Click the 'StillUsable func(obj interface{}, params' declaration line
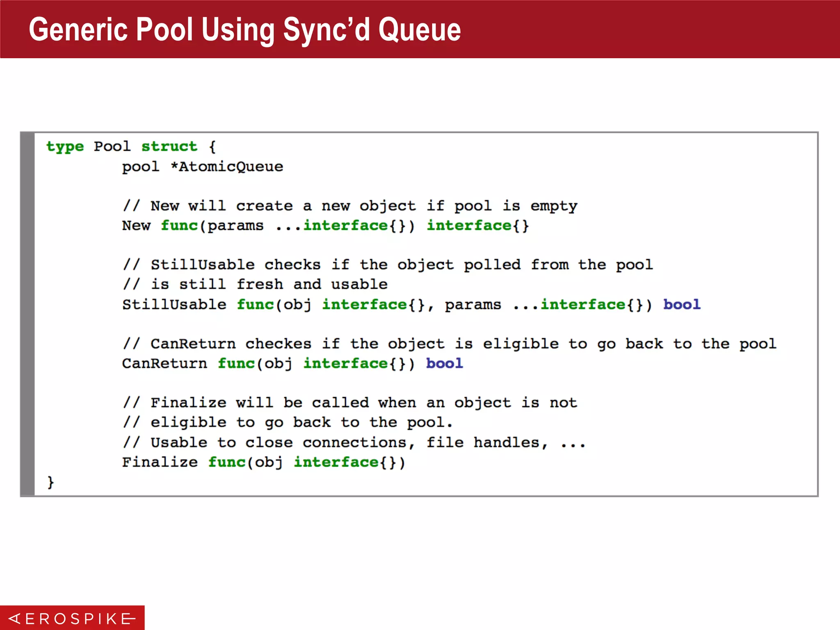The width and height of the screenshot is (840, 630). click(411, 304)
